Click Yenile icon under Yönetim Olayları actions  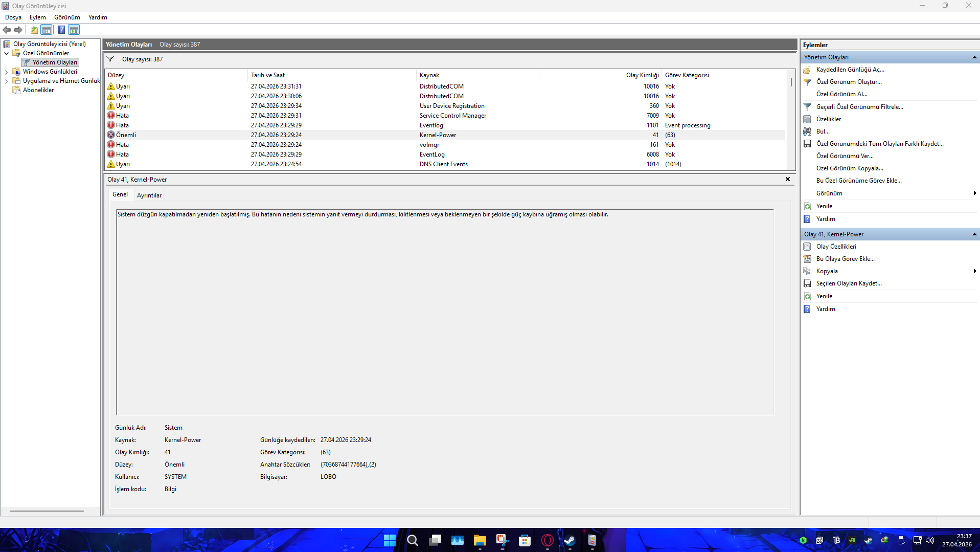pos(807,206)
